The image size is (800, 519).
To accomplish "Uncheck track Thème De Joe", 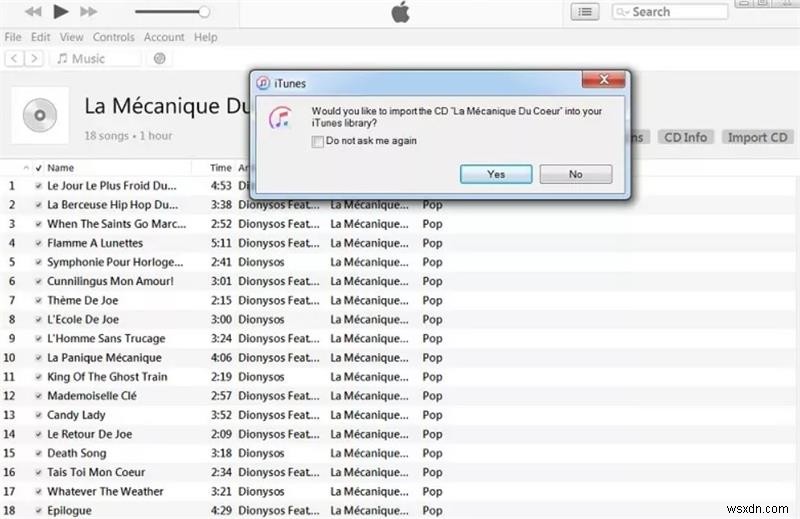I will click(x=38, y=301).
